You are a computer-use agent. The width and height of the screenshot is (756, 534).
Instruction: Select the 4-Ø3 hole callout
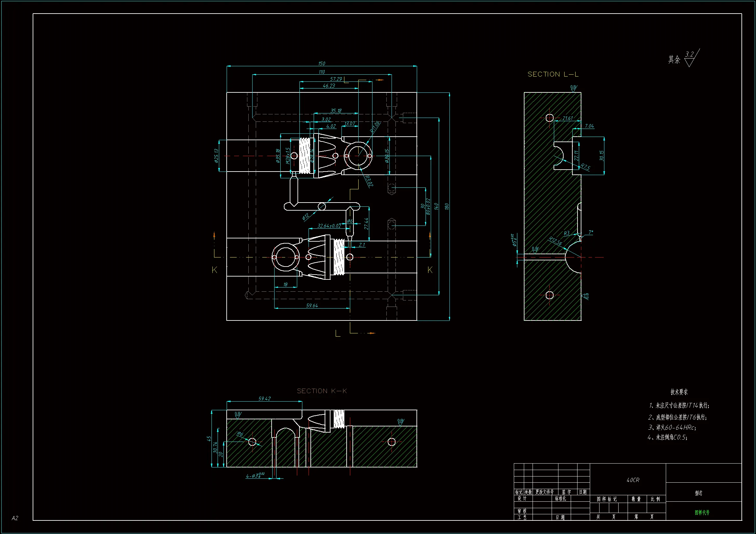click(255, 476)
